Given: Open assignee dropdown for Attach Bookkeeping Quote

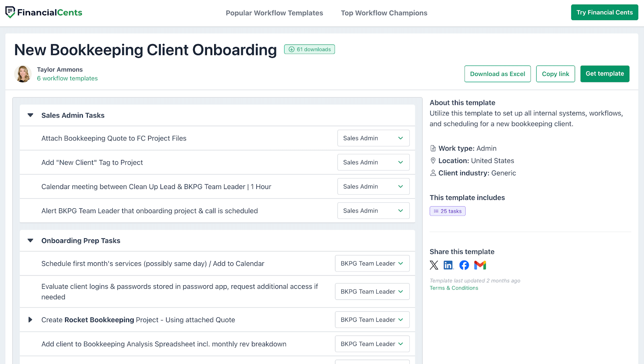Looking at the screenshot, I should point(374,138).
